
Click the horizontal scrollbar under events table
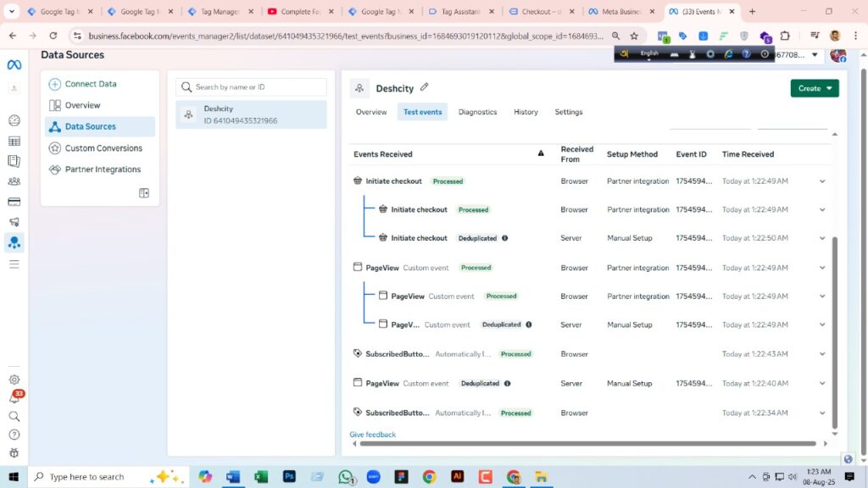point(588,443)
